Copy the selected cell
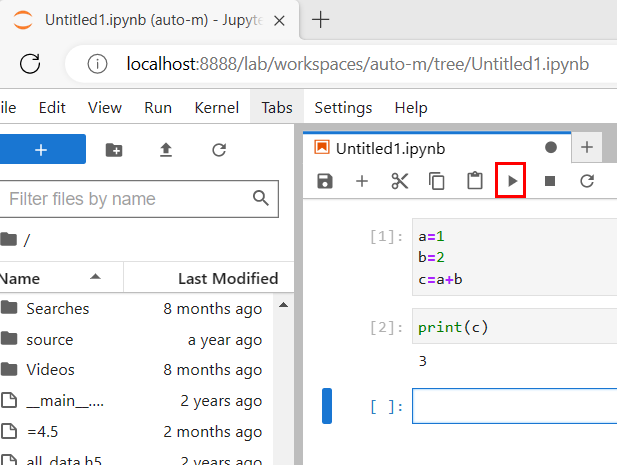Image resolution: width=617 pixels, height=465 pixels. 437,181
